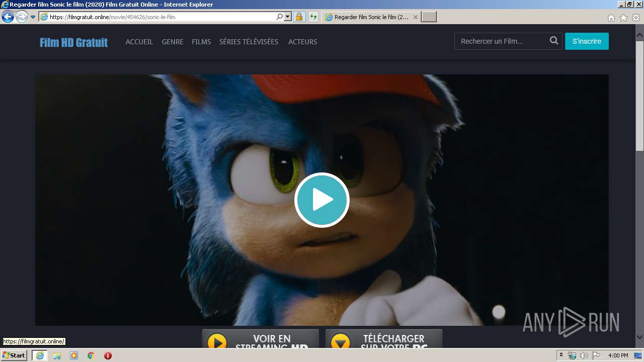Launch Google Chrome from the taskbar
Viewport: 644px width, 362px height.
tap(91, 355)
